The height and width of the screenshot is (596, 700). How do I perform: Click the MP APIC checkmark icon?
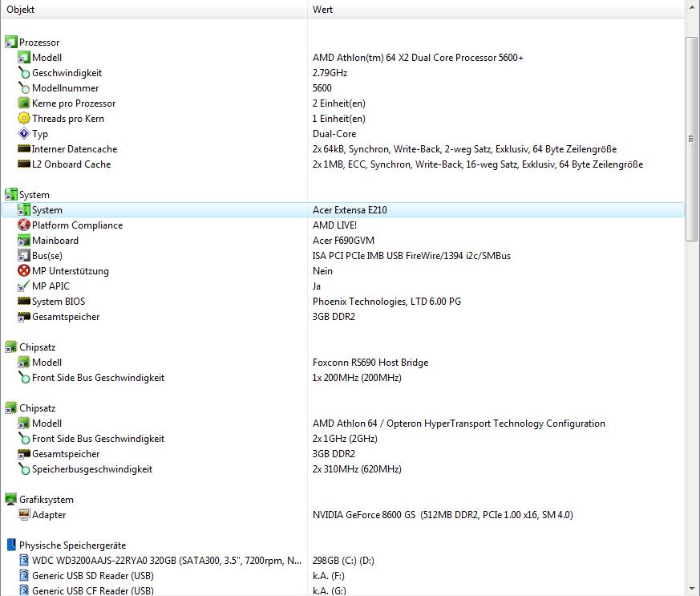[x=24, y=286]
